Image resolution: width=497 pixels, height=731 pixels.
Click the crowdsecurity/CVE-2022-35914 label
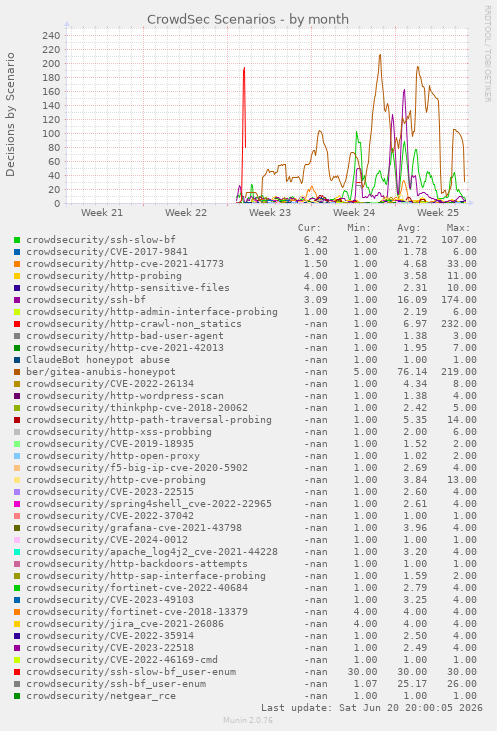coord(110,636)
